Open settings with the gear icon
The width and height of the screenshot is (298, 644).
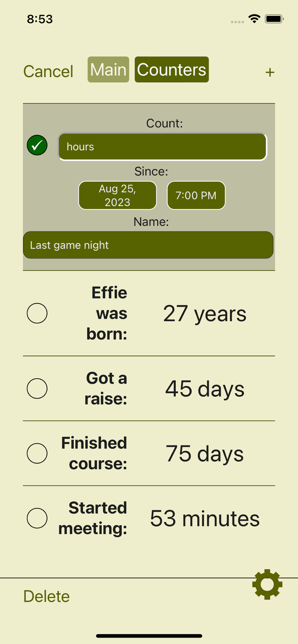tap(267, 584)
